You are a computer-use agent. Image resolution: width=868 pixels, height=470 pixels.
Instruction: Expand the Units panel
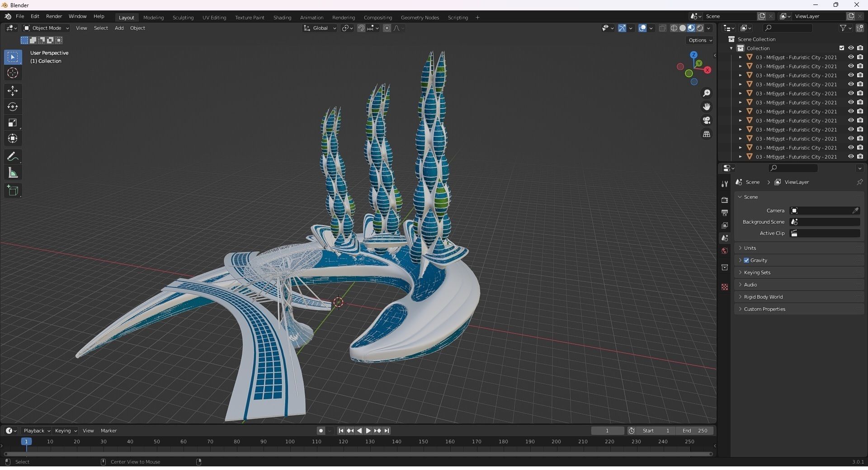[x=750, y=248]
